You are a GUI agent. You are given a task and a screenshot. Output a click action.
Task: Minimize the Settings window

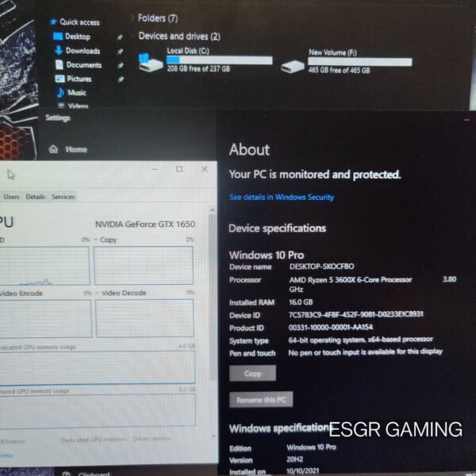(x=466, y=121)
